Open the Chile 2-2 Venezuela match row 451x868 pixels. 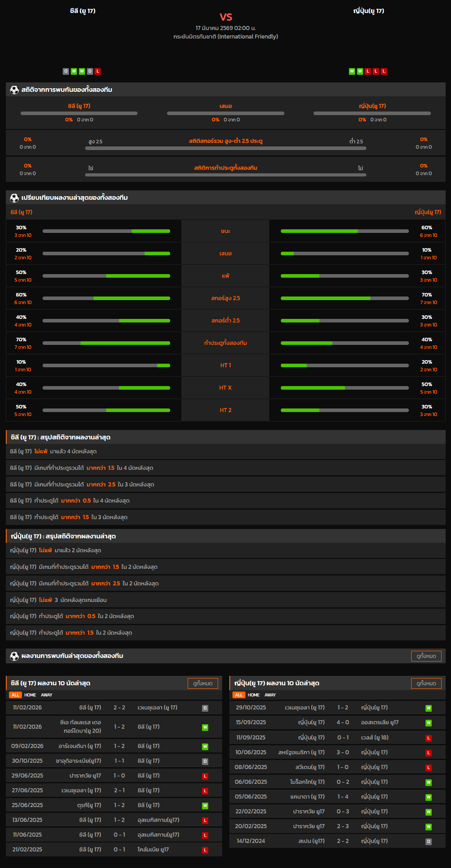tap(114, 708)
